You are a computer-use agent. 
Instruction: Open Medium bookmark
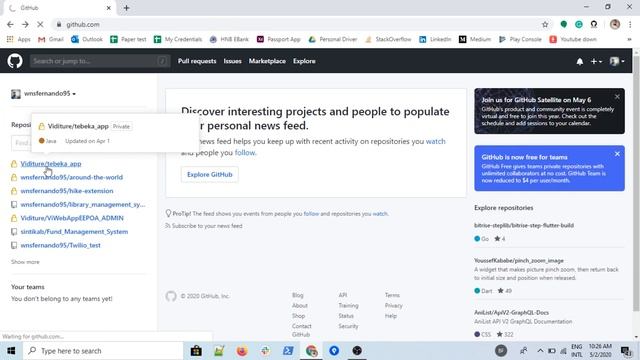(475, 39)
